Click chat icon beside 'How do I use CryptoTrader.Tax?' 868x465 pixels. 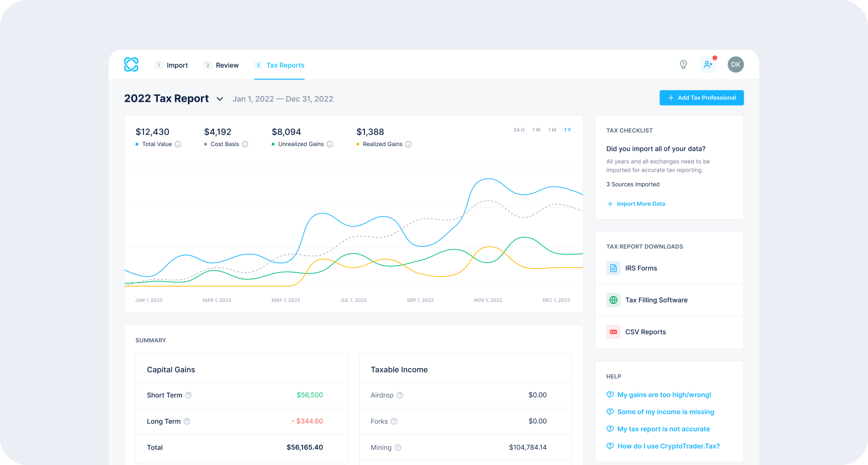610,446
